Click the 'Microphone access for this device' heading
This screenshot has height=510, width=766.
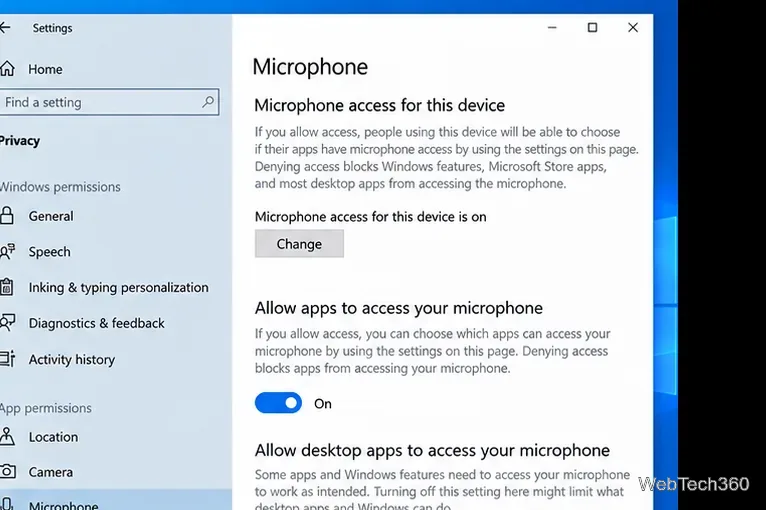(380, 106)
